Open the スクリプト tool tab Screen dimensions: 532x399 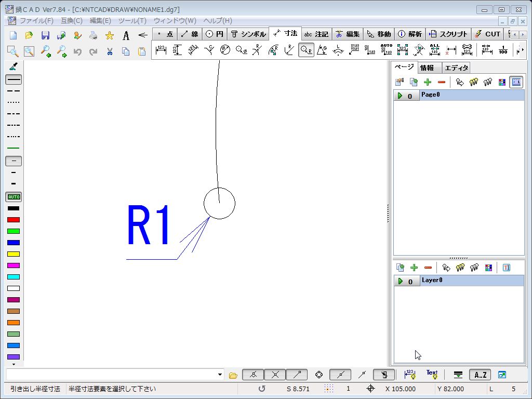(448, 34)
